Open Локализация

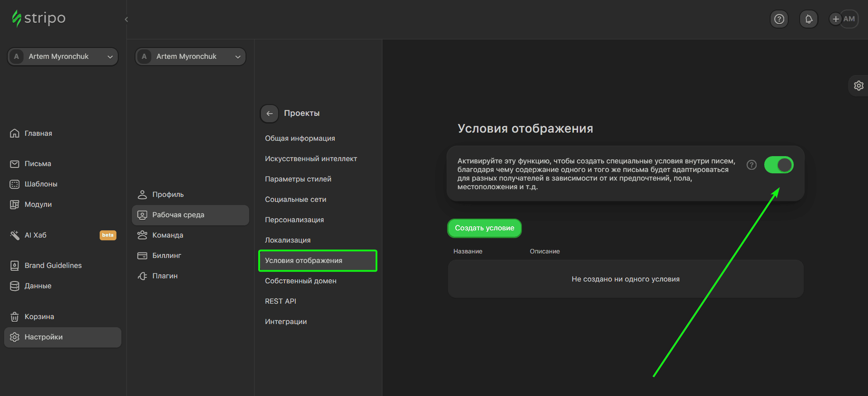point(288,240)
